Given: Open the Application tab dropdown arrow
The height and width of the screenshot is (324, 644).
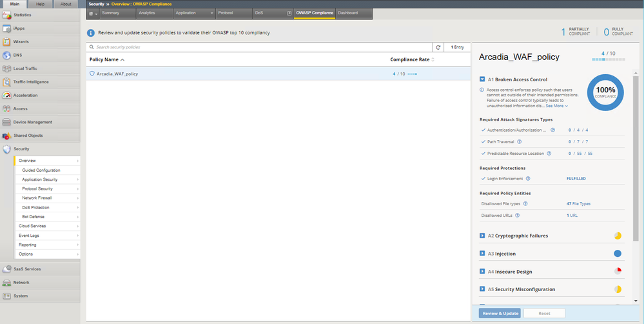Looking at the screenshot, I should point(212,13).
